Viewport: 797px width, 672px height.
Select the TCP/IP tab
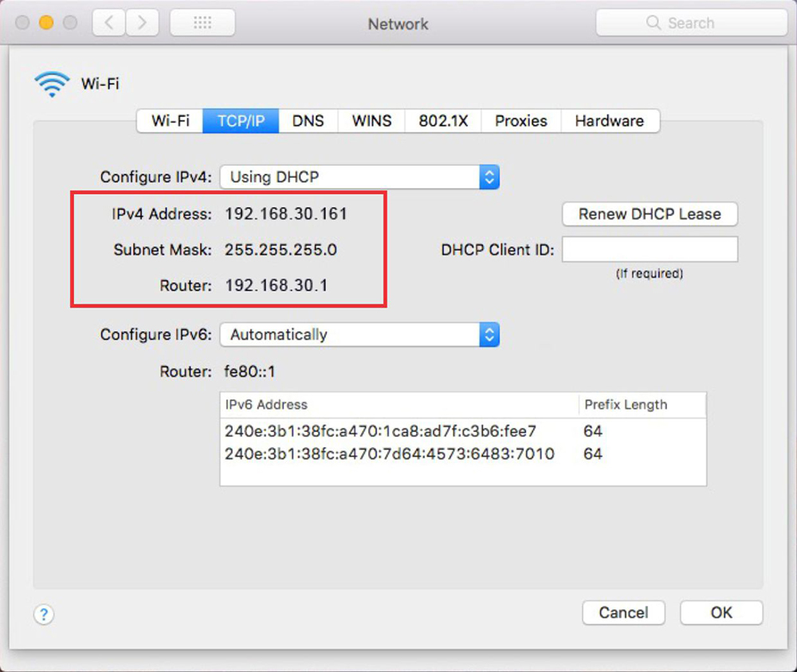(241, 121)
